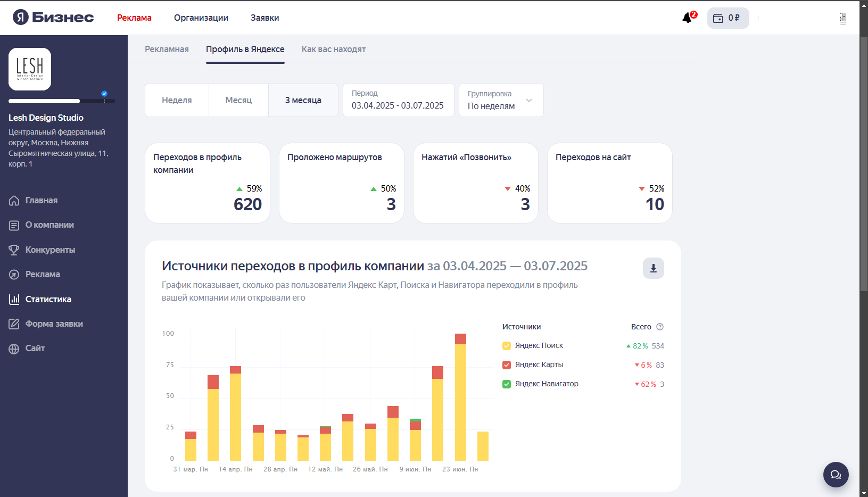Uncheck Яндекс Навигатор source checkbox
The width and height of the screenshot is (868, 497).
point(507,384)
